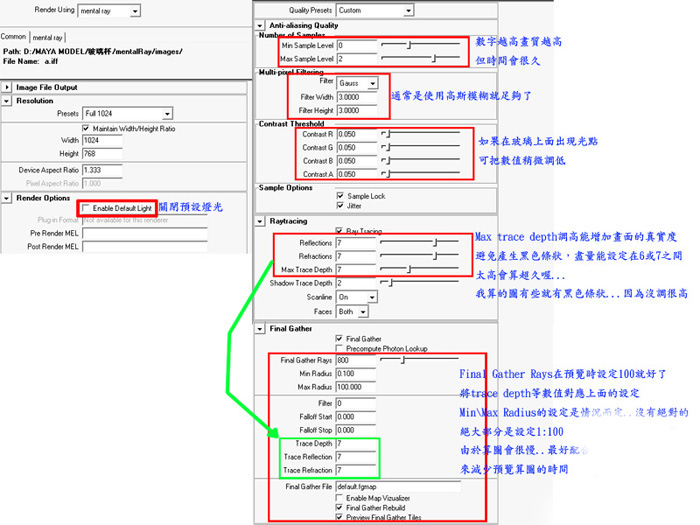Viewport: 700px width, 525px height.
Task: Adjust the Refractions slider
Action: 435,255
